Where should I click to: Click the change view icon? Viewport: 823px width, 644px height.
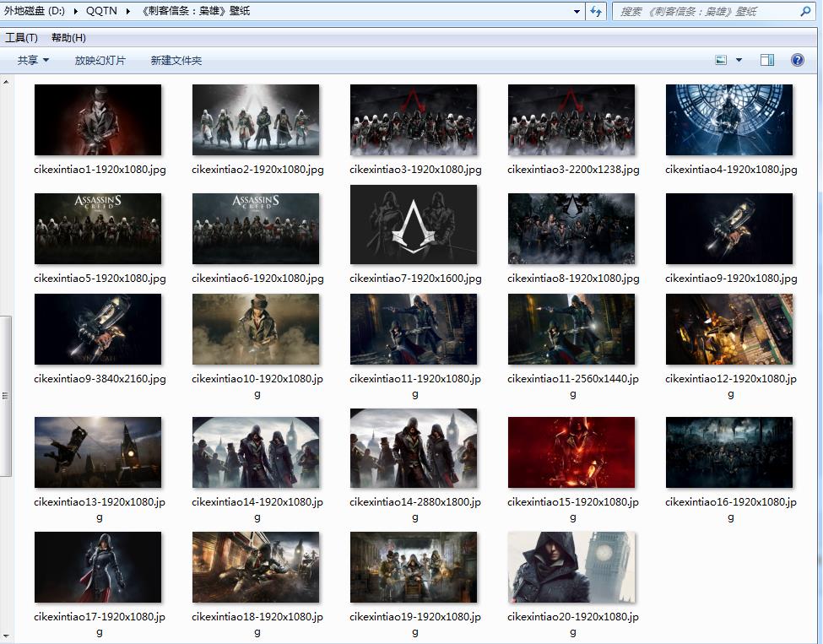[x=721, y=61]
